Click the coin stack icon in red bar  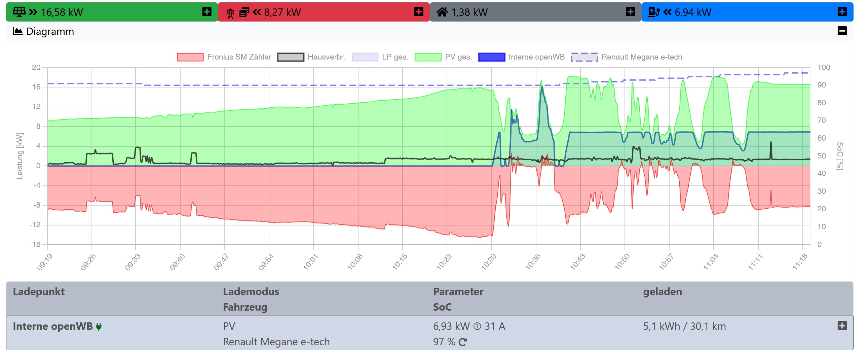tap(243, 12)
